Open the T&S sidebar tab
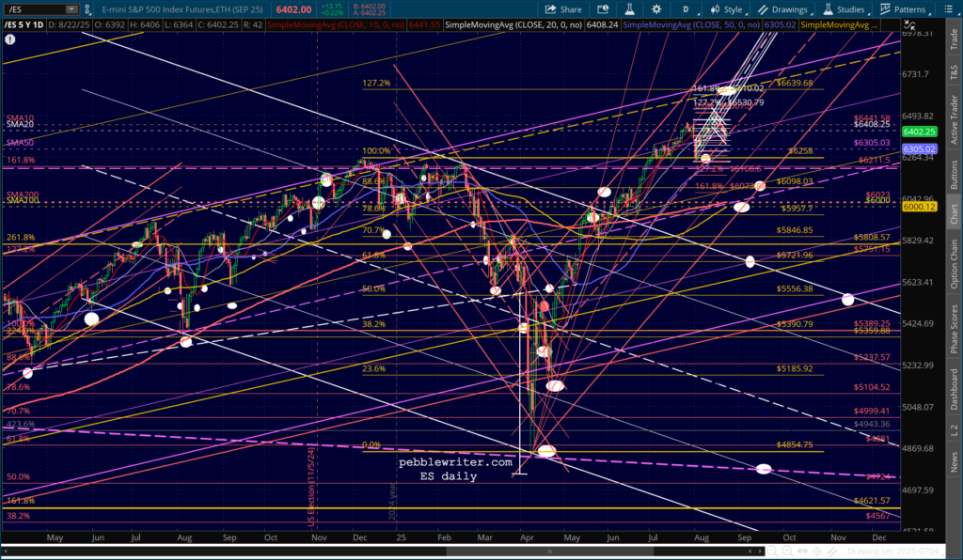The height and width of the screenshot is (560, 963). tap(954, 71)
